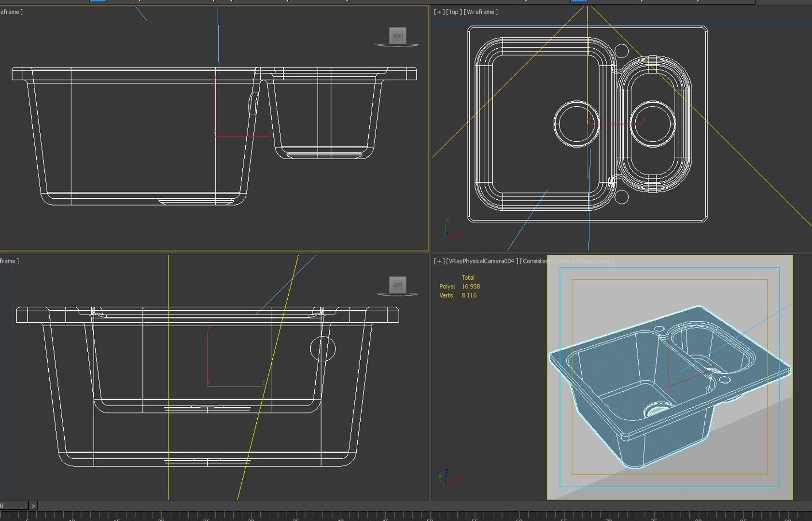Click the time slider next-frame arrow

(x=33, y=506)
